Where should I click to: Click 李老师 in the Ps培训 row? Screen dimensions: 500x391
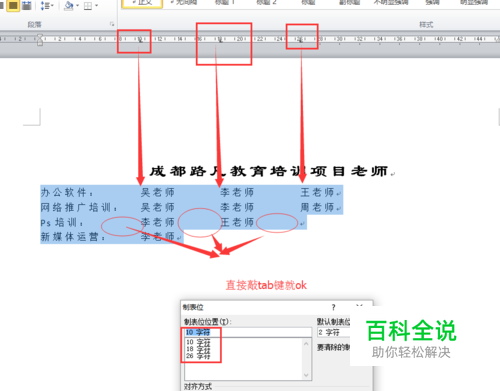(158, 222)
